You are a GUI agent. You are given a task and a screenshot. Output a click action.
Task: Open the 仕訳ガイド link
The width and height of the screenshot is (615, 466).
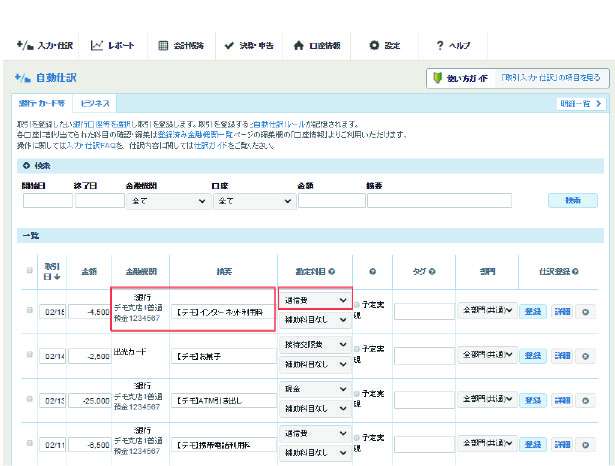pyautogui.click(x=211, y=146)
